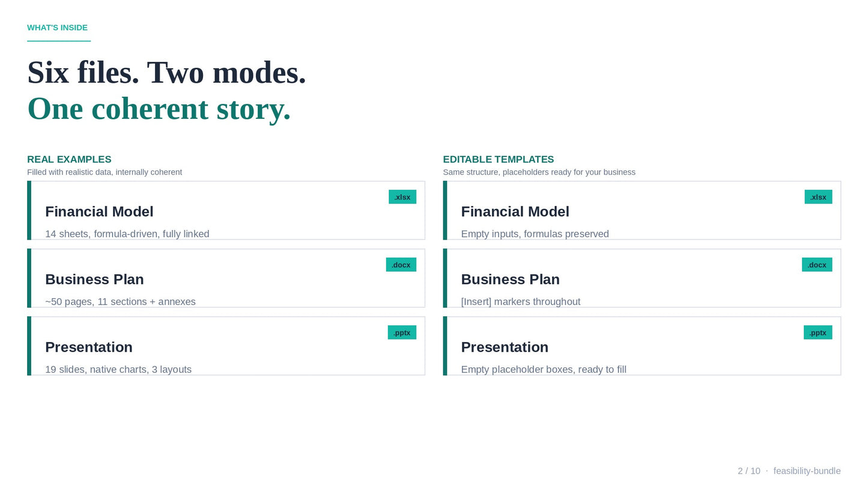Click the .pptx badge under Real Examples

(402, 333)
